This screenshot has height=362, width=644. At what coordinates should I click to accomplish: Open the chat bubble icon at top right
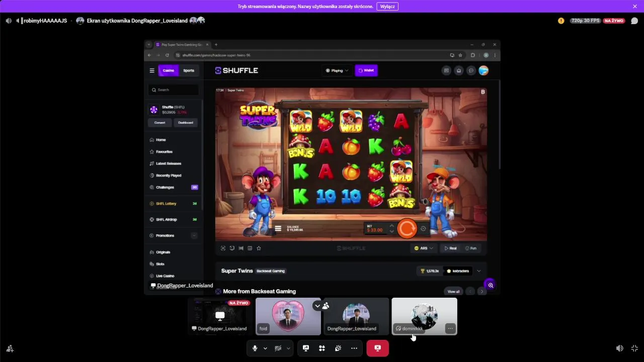coord(634,21)
